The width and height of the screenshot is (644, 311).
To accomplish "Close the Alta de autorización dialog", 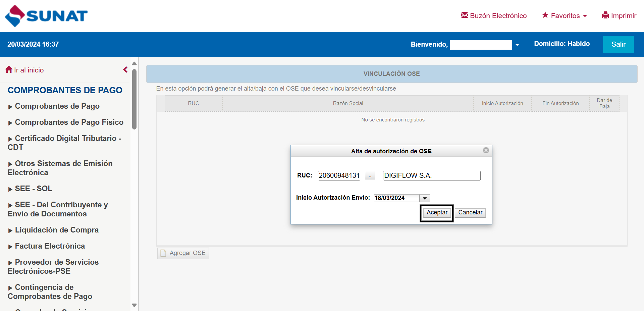I will click(x=486, y=150).
